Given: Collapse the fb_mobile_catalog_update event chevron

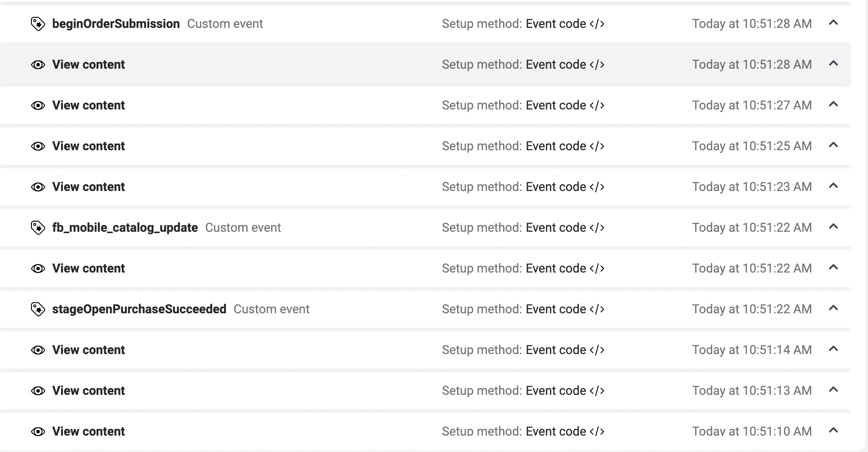Looking at the screenshot, I should [x=833, y=226].
